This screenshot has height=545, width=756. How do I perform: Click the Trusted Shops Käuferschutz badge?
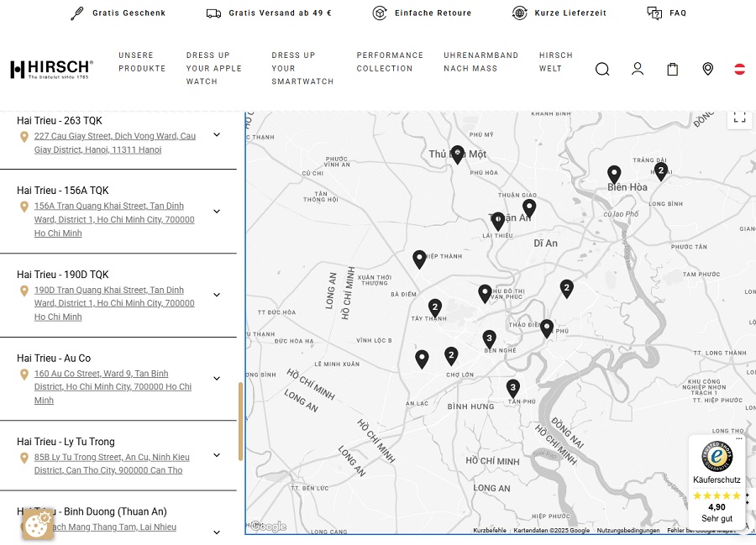pyautogui.click(x=717, y=481)
